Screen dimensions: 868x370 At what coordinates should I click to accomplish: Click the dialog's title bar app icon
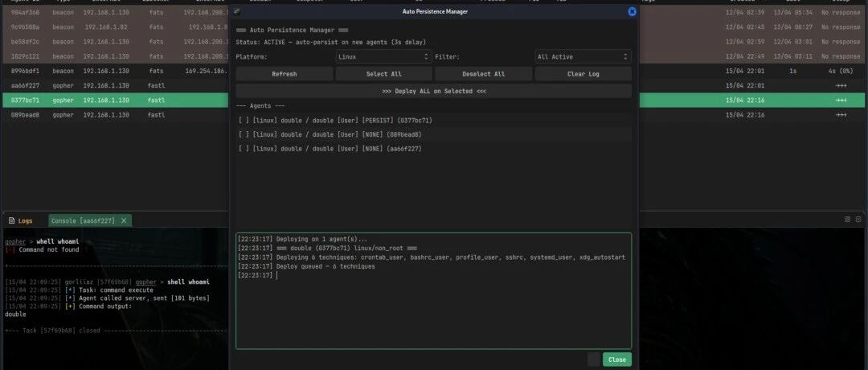(x=237, y=11)
